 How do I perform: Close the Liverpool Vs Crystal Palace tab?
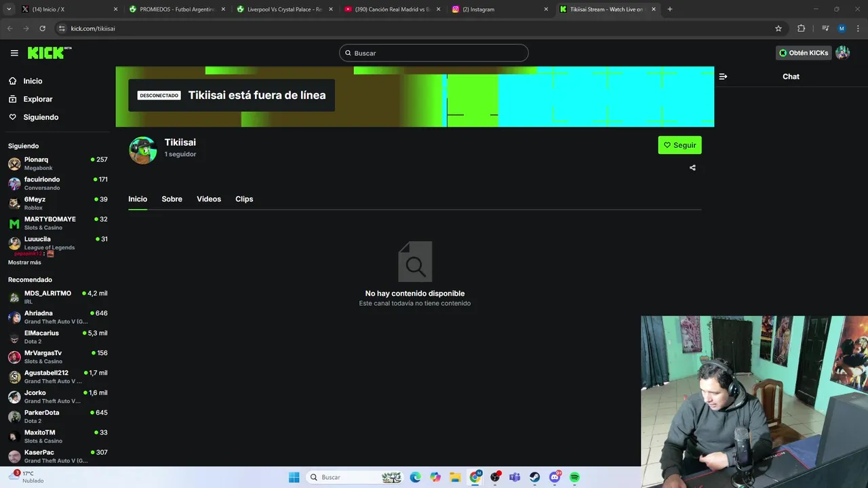(331, 9)
